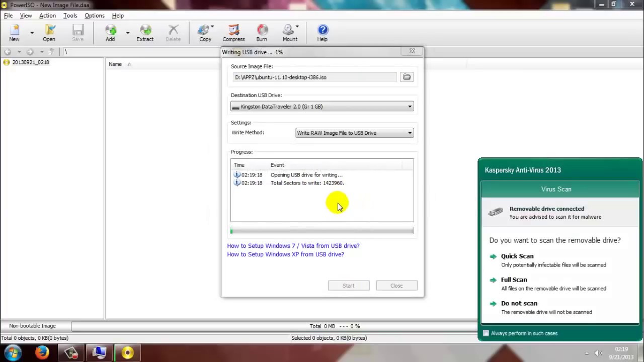
Task: Select the 20130921_0218 disc tree item
Action: click(30, 62)
